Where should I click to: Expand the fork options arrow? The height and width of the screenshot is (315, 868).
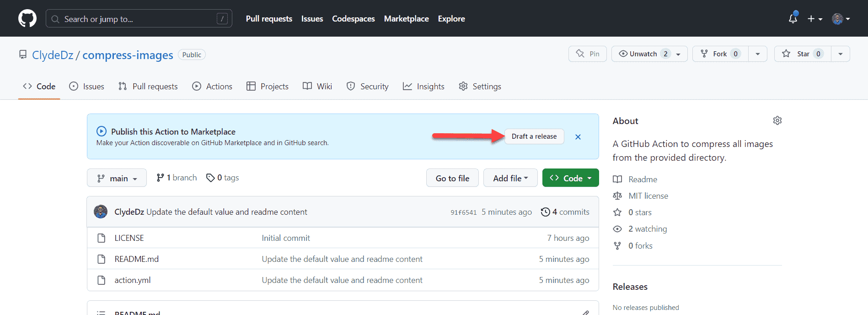[x=758, y=54]
